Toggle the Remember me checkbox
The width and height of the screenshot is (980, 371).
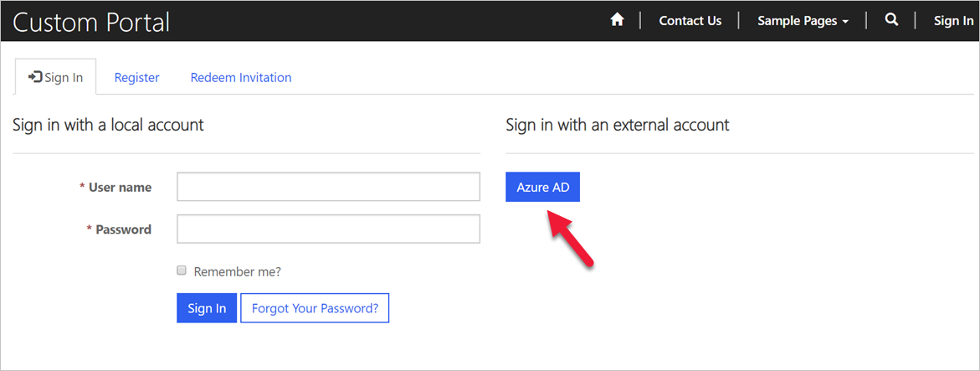pyautogui.click(x=182, y=271)
